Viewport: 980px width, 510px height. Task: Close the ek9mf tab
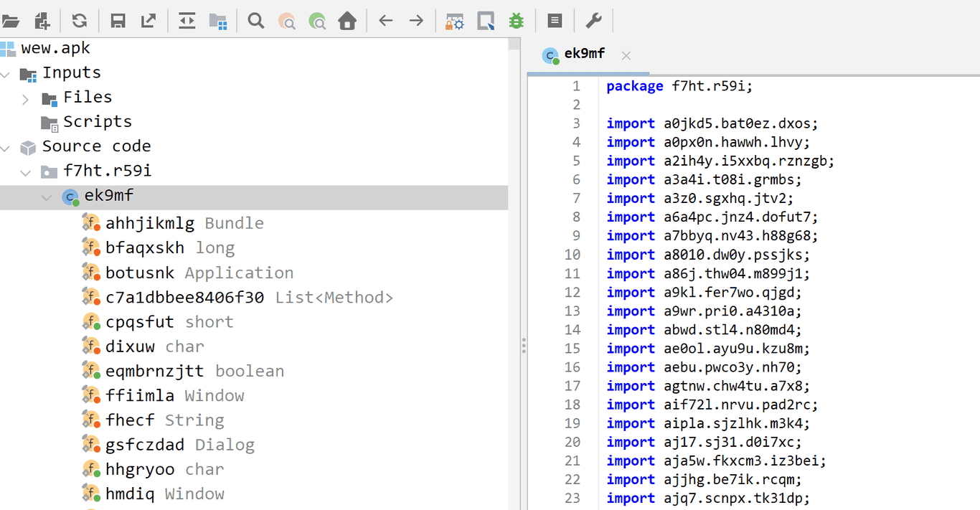(626, 55)
